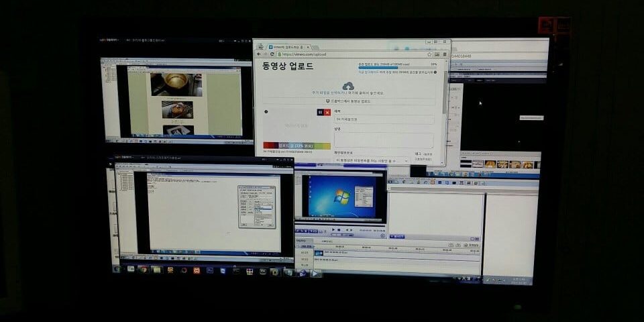
Task: Pause the Vimeo upload in progress
Action: point(320,112)
